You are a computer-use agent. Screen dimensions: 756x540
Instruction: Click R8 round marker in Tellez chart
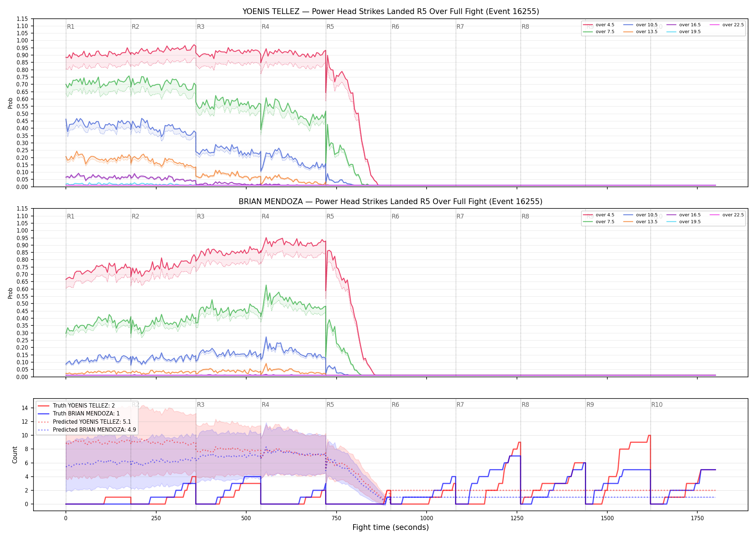click(x=525, y=27)
